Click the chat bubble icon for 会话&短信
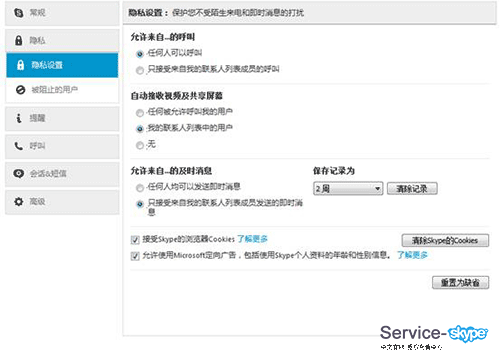Screen dimensions: 500x360 coord(19,173)
